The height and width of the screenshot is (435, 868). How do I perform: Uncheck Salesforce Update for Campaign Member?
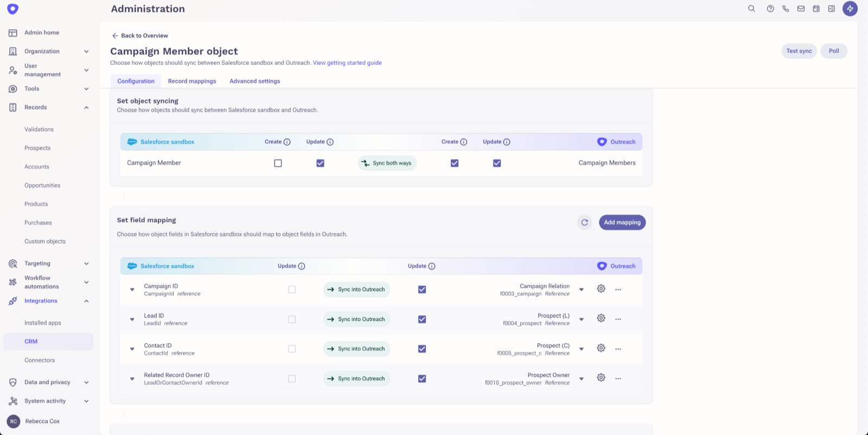(x=320, y=163)
